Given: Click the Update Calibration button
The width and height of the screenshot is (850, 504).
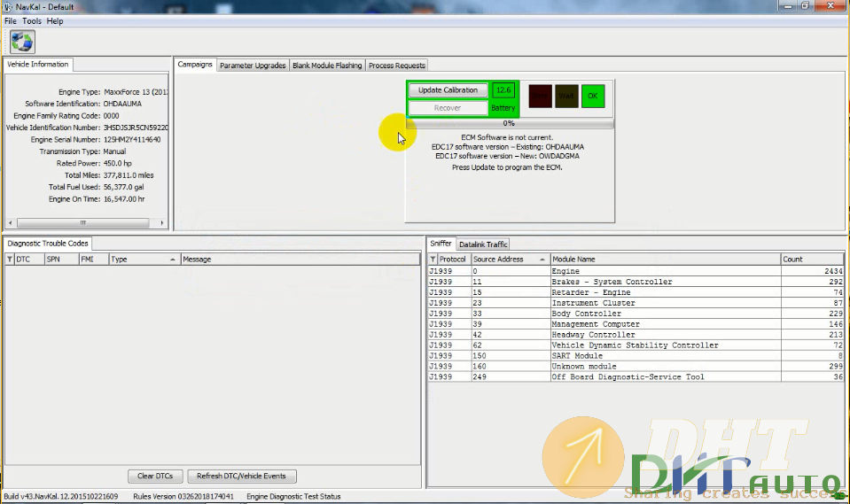Looking at the screenshot, I should click(x=448, y=90).
